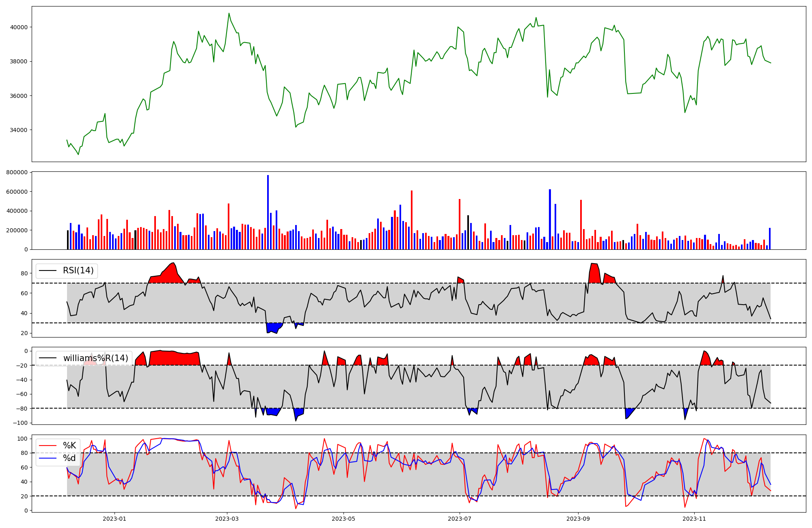Click the %K legend entry text
This screenshot has width=812, height=528.
click(x=69, y=446)
